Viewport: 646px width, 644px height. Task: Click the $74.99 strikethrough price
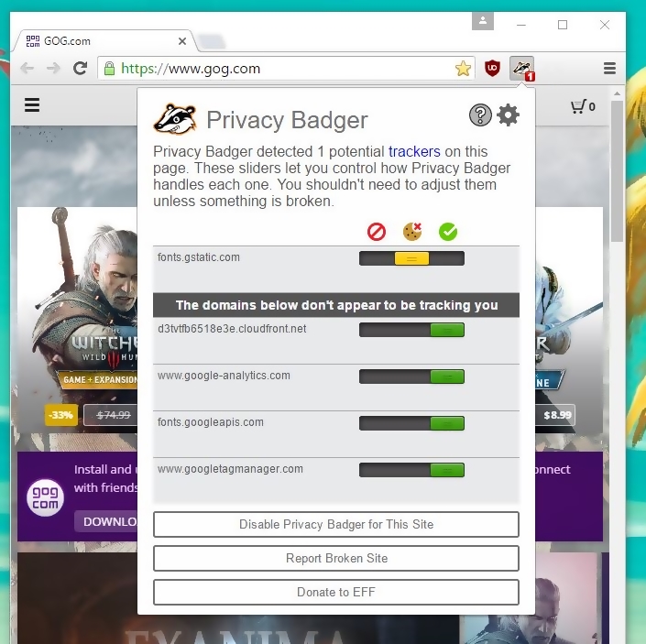coord(114,415)
